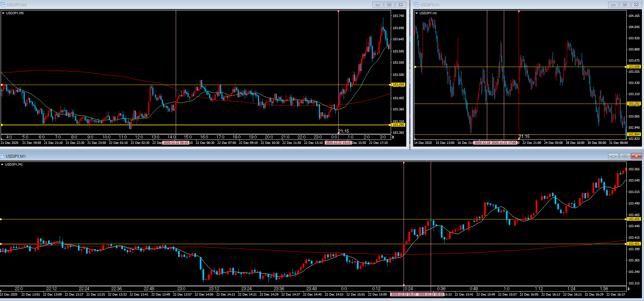
Task: Maximize the USDJPY,M5 chart window
Action: click(389, 5)
